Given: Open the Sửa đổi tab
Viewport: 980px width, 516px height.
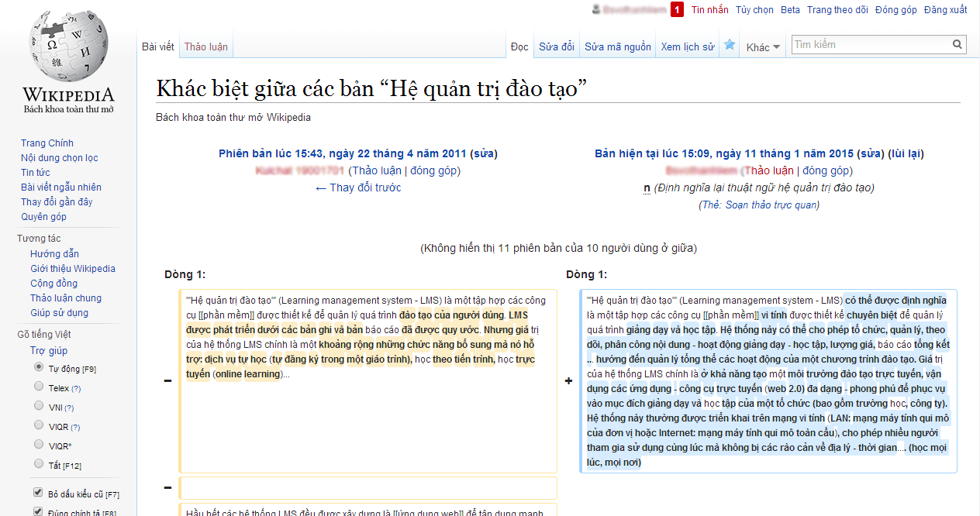Looking at the screenshot, I should click(x=557, y=47).
